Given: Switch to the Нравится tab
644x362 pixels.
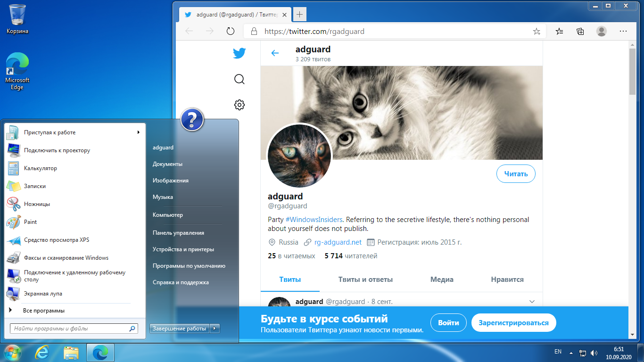Looking at the screenshot, I should click(507, 280).
